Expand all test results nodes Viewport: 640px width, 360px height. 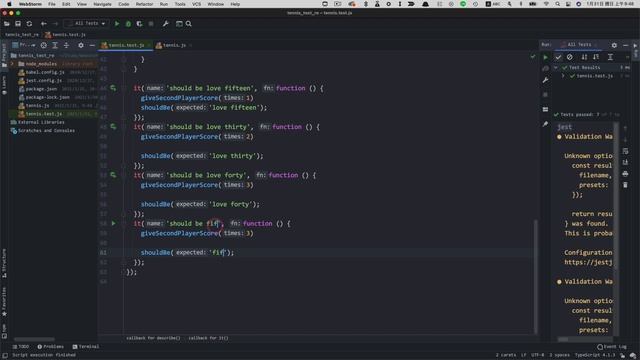click(x=610, y=57)
